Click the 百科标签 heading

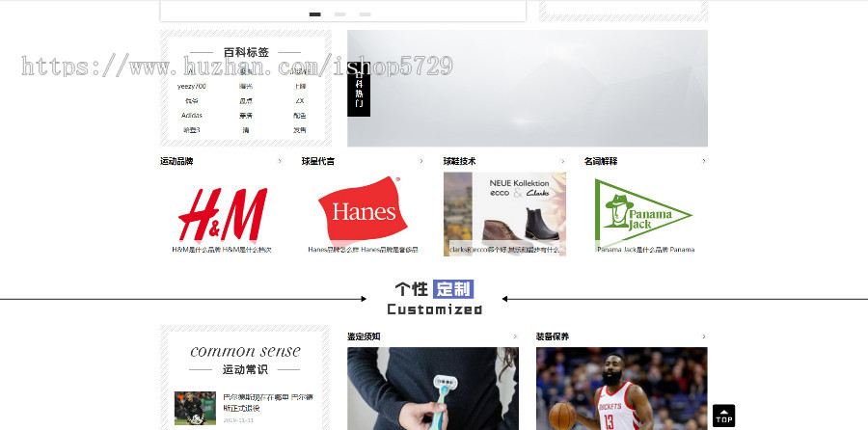(x=246, y=53)
